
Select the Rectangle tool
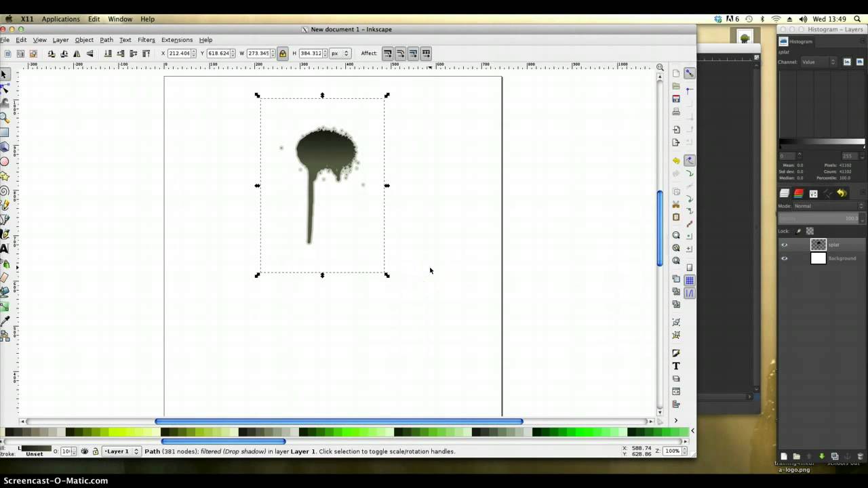[x=4, y=132]
